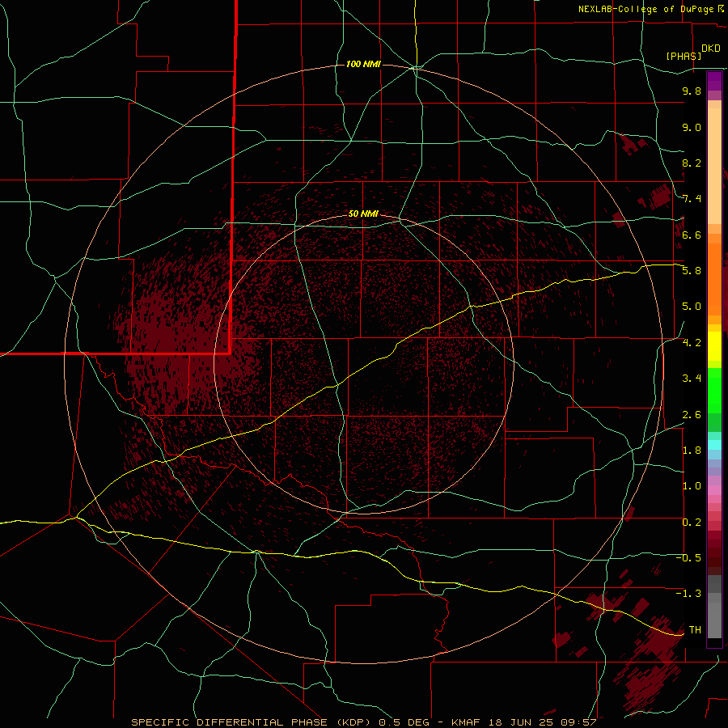Image resolution: width=728 pixels, height=728 pixels.
Task: Click the 9.8 color scale value
Action: click(692, 91)
